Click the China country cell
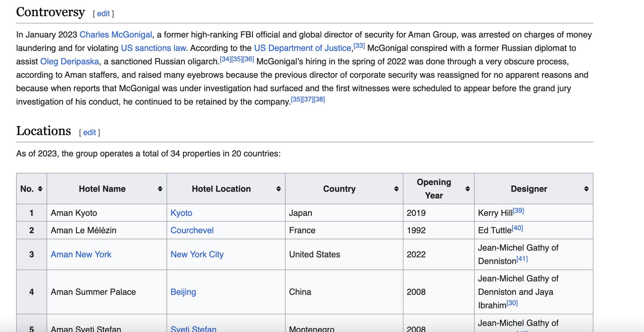Image resolution: width=644 pixels, height=332 pixels. 344,292
